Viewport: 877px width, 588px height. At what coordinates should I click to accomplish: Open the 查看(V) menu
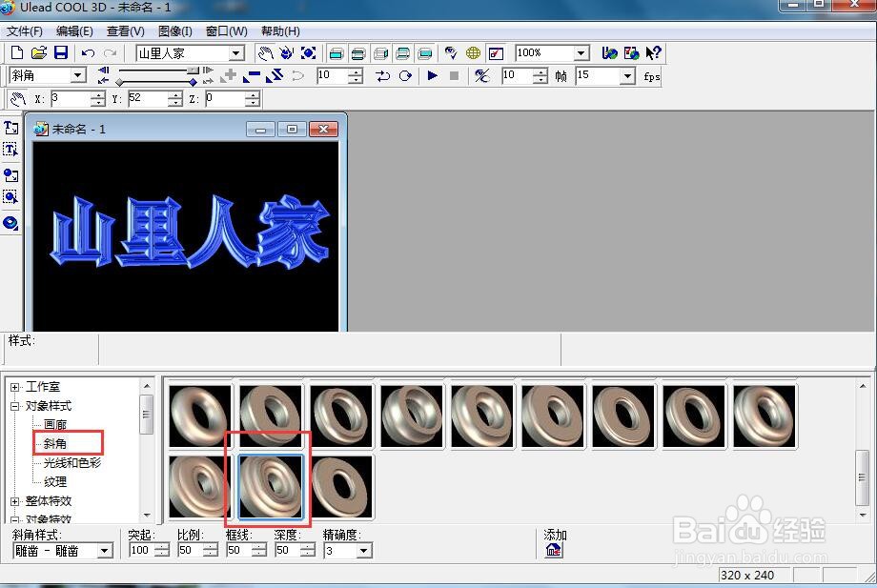tap(125, 31)
